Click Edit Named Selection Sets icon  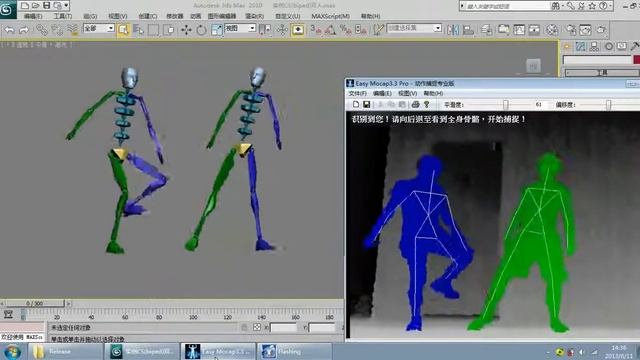[x=379, y=30]
